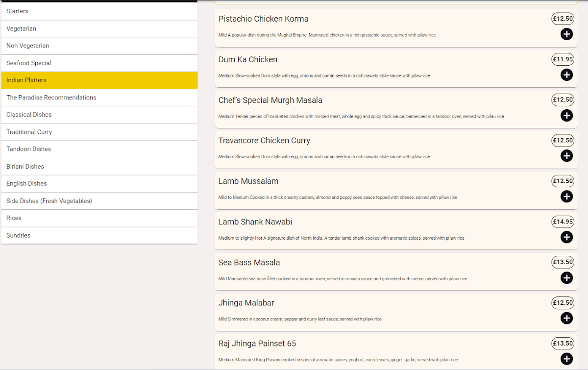Screen dimensions: 588x370
Task: Add Lamb Mussalam with plus icon
Action: [566, 197]
